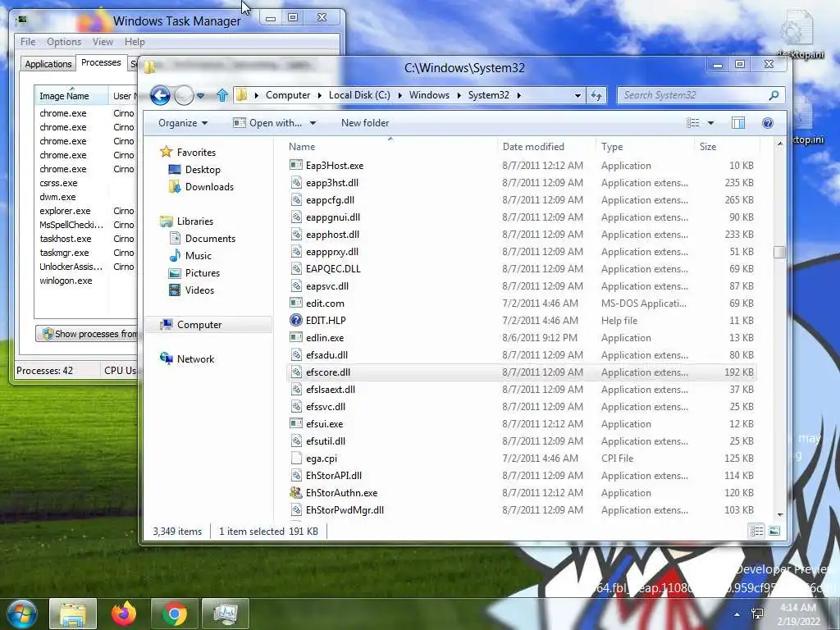Select the Eap3Host.exe file icon
Viewport: 840px width, 630px height.
295,165
